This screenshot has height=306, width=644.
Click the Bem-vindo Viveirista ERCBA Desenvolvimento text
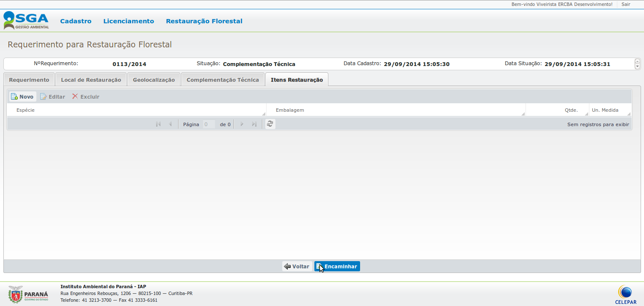coord(562,4)
